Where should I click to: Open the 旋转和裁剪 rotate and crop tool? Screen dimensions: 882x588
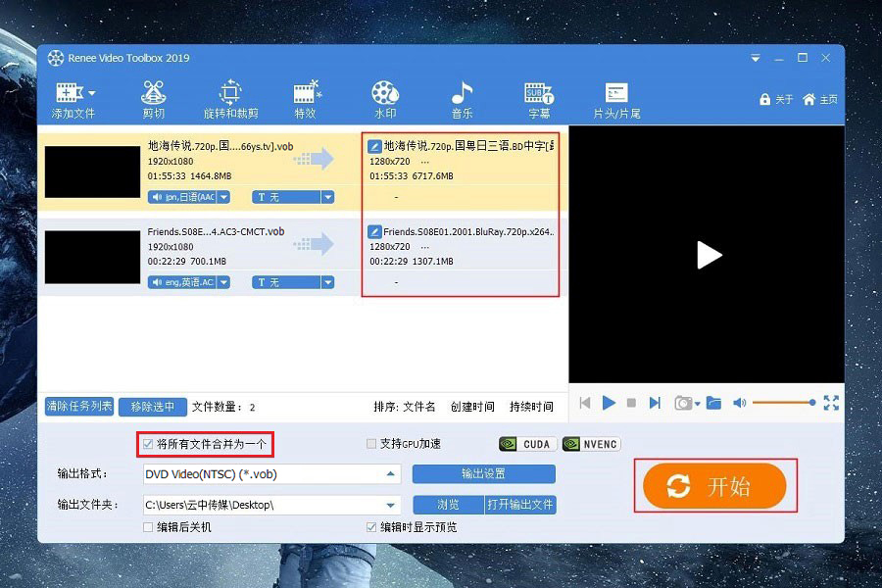[x=230, y=100]
